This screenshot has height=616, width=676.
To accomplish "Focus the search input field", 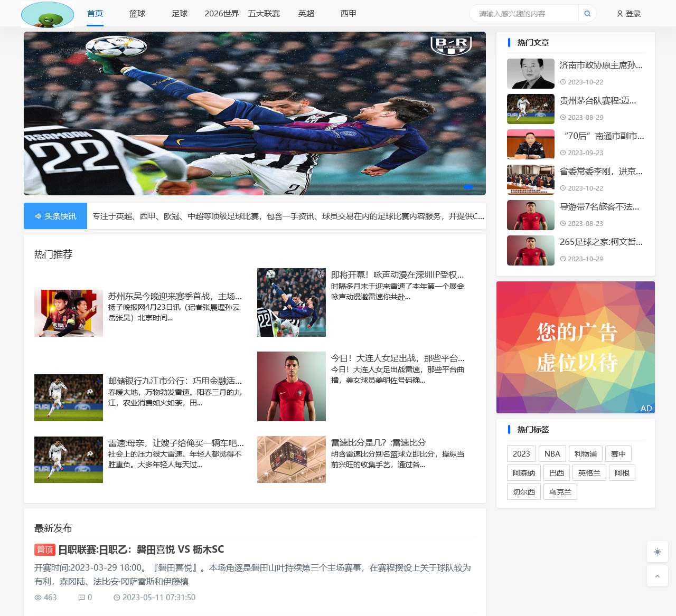I will pos(524,14).
